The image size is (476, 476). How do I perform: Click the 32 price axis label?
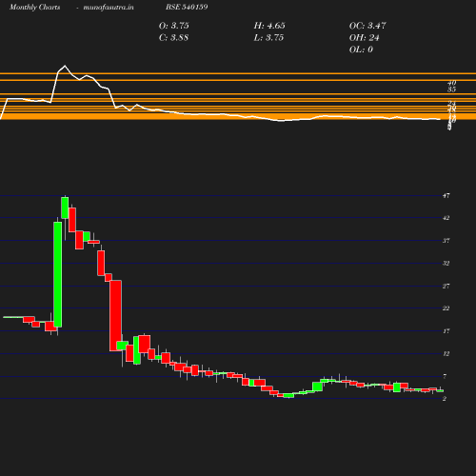point(446,263)
